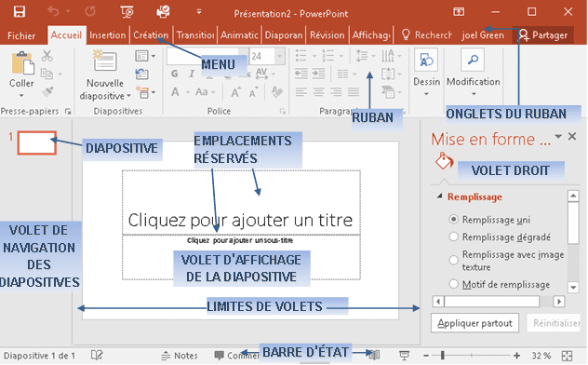Toggle bold G formatting

click(174, 74)
